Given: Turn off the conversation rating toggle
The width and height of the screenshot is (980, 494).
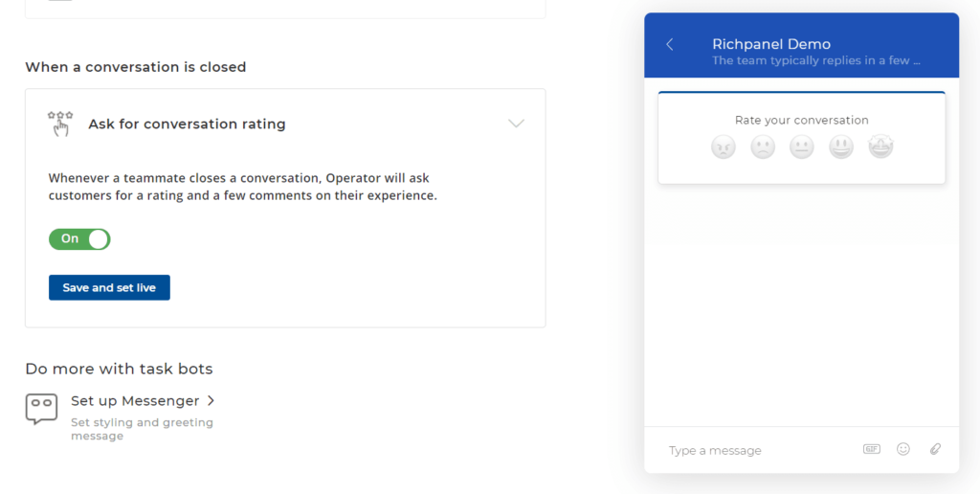Looking at the screenshot, I should (79, 239).
